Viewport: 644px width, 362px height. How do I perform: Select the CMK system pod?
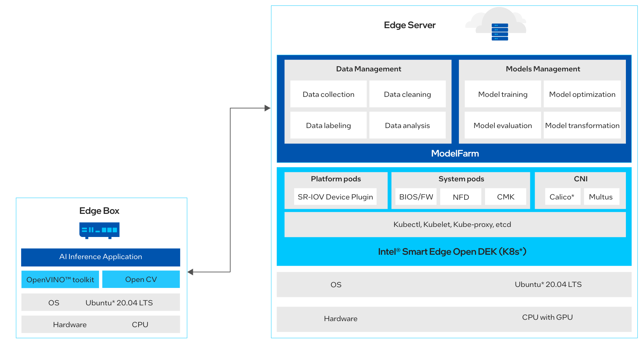pos(505,197)
